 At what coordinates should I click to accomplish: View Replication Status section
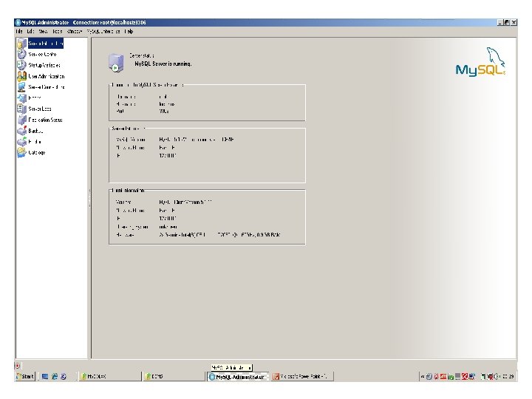click(x=40, y=120)
